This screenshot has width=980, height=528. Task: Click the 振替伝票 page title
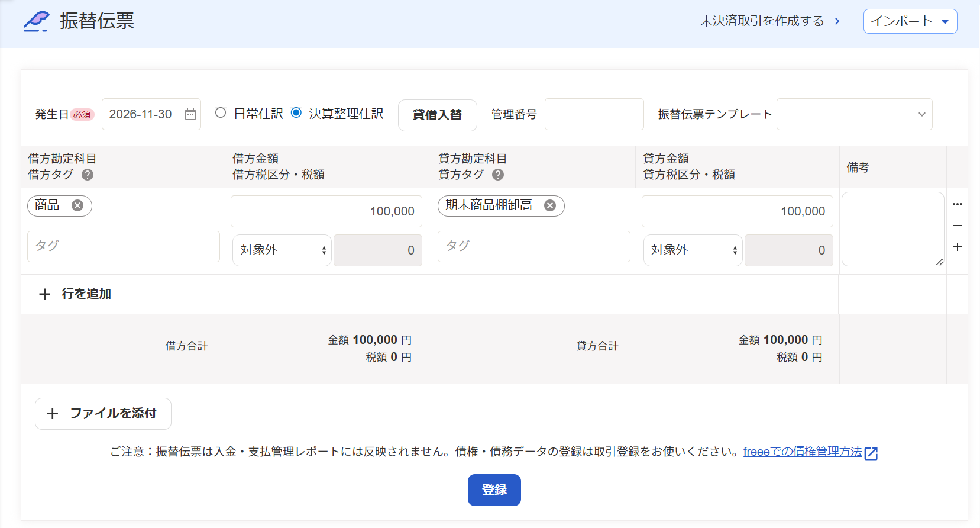pyautogui.click(x=97, y=21)
